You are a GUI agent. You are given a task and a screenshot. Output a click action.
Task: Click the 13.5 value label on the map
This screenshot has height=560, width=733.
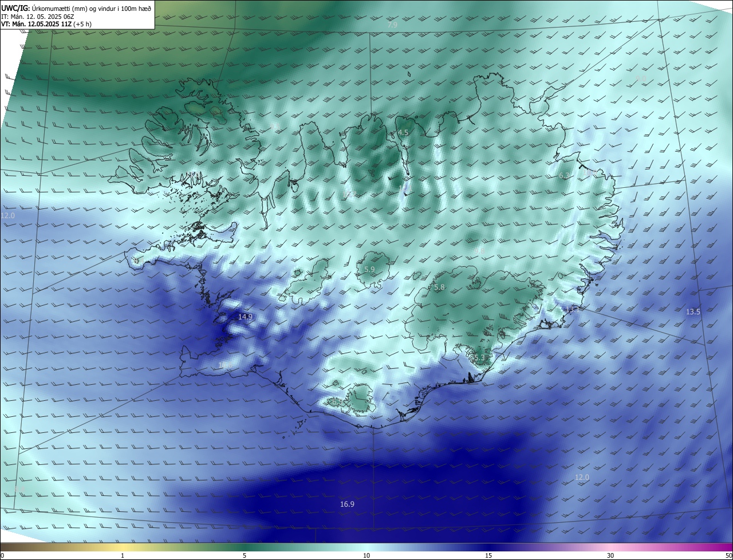tap(693, 312)
